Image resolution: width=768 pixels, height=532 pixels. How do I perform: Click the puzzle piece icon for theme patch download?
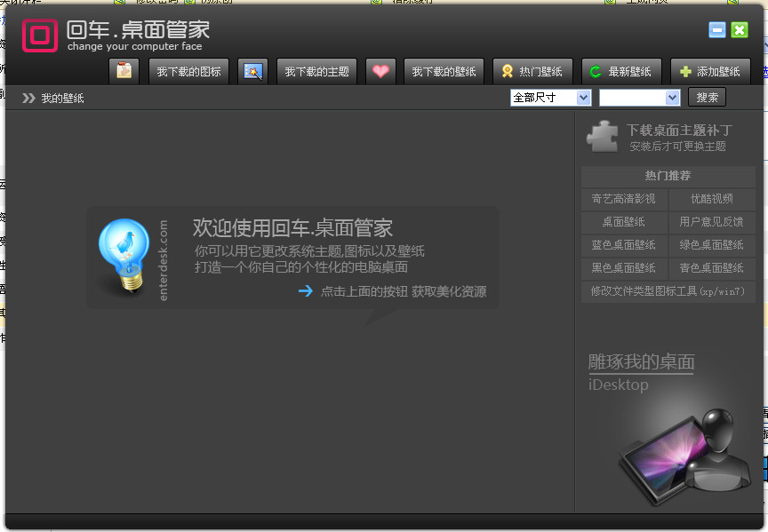pyautogui.click(x=603, y=136)
